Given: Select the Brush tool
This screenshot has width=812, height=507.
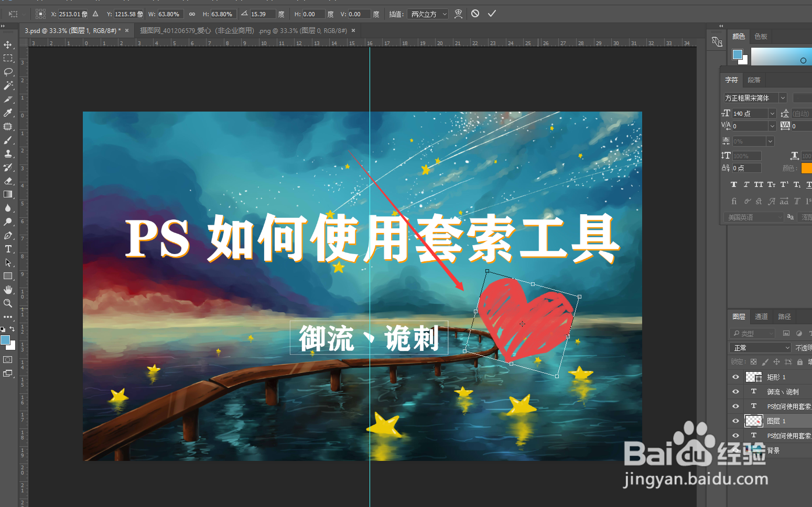Looking at the screenshot, I should [x=8, y=140].
